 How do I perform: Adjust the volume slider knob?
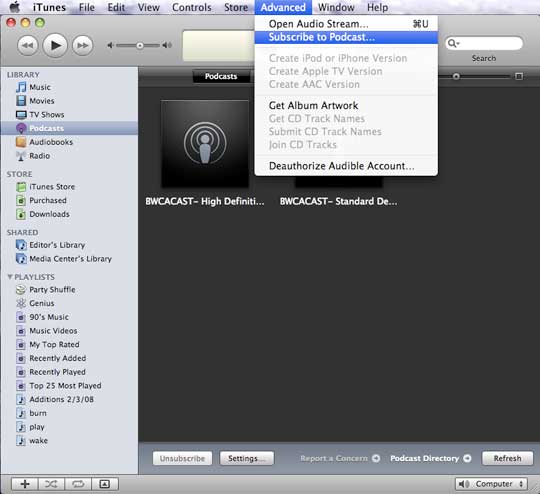140,45
